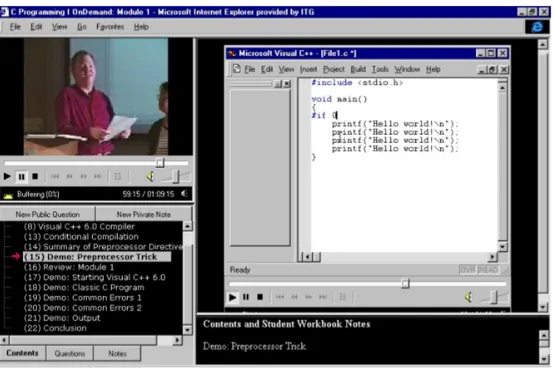Click the contents list scroll down arrow
Screen dimensions: 554x372
click(x=187, y=330)
